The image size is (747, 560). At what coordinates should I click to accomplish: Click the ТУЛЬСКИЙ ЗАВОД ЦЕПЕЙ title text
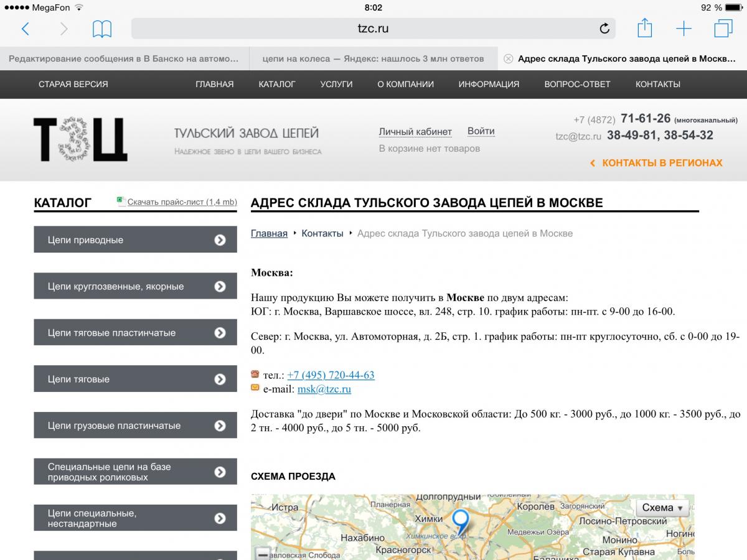(x=247, y=133)
